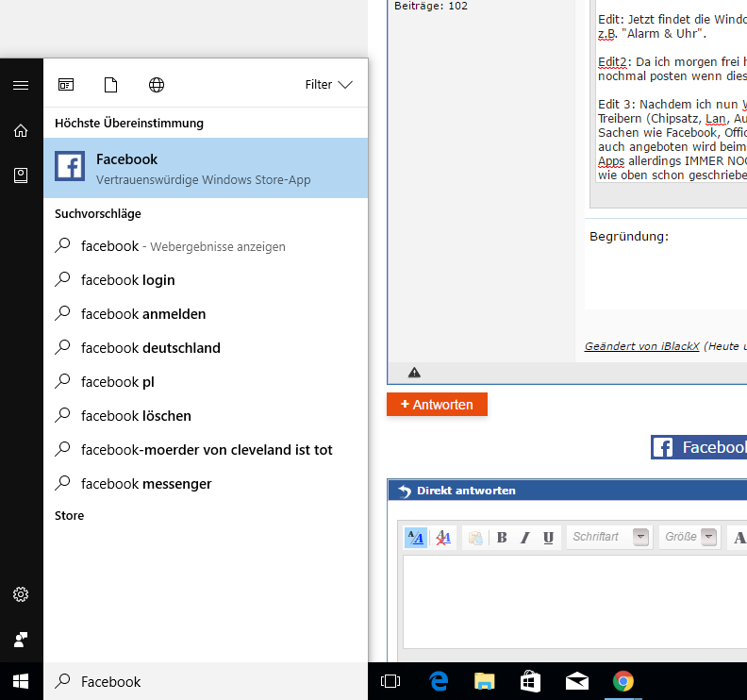Click the 'Höchste Übereinstimmung' heading

pos(129,123)
